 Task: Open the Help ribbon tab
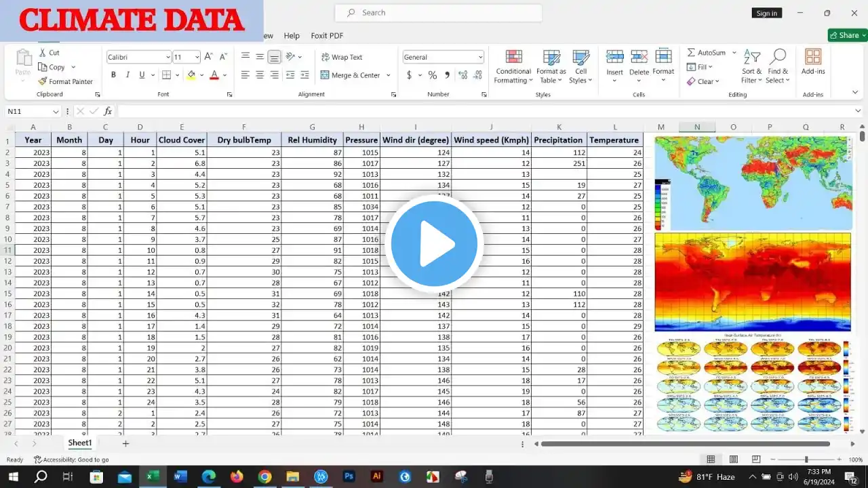click(292, 36)
